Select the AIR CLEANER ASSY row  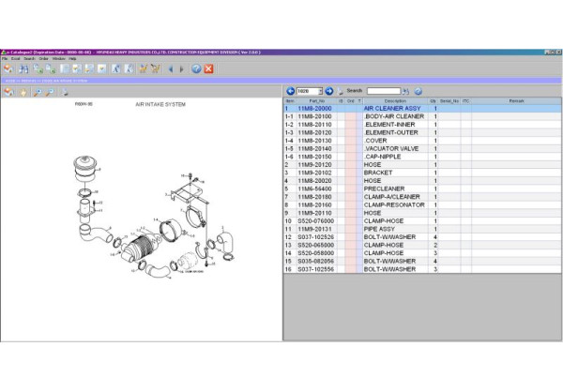[x=392, y=109]
